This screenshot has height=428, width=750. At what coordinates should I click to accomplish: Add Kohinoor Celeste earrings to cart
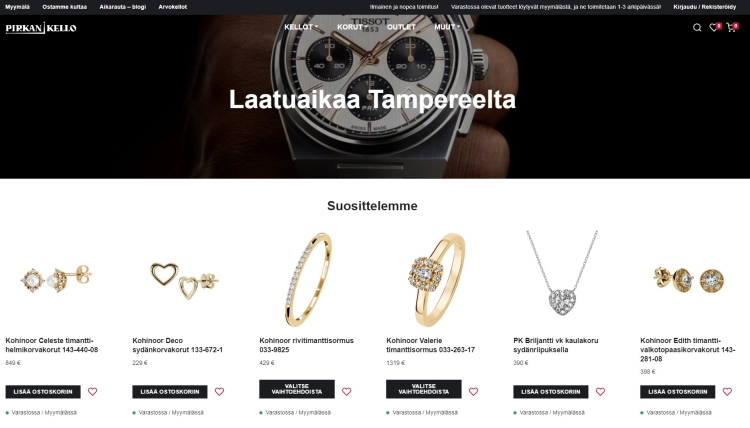pyautogui.click(x=43, y=392)
